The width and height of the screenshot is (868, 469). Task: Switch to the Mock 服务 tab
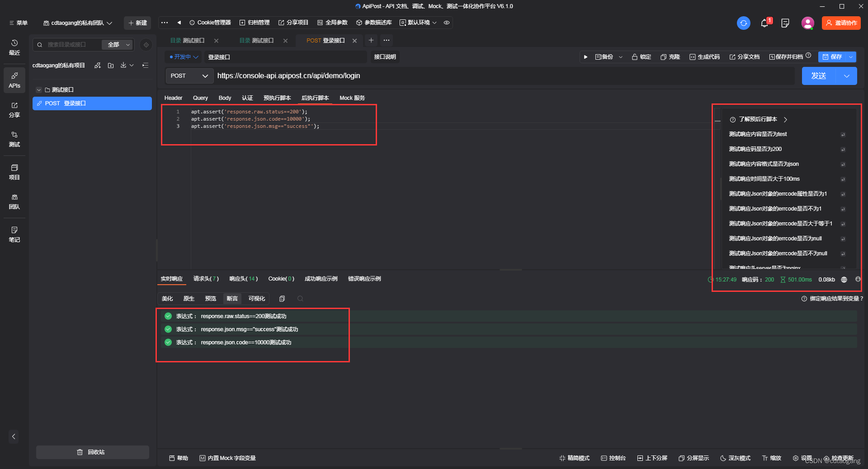[x=352, y=98]
